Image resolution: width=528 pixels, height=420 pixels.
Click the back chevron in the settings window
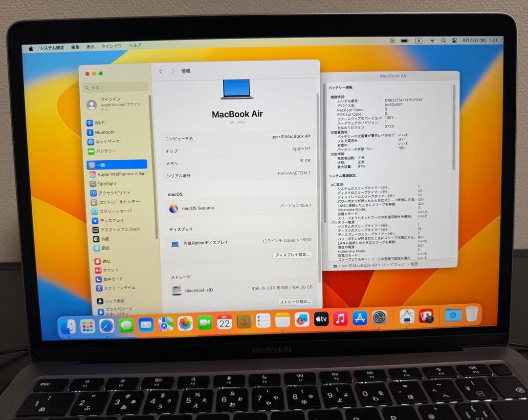click(x=160, y=71)
